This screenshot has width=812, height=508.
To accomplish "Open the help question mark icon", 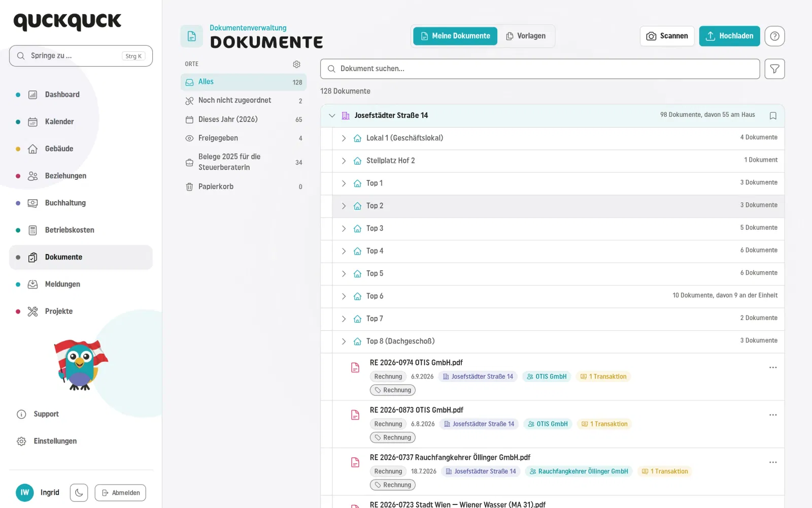I will click(774, 36).
